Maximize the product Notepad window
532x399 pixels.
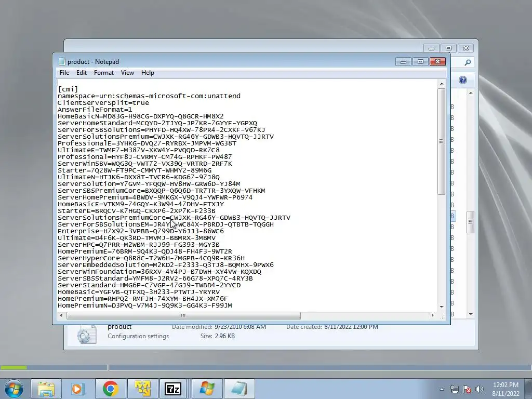(x=420, y=62)
